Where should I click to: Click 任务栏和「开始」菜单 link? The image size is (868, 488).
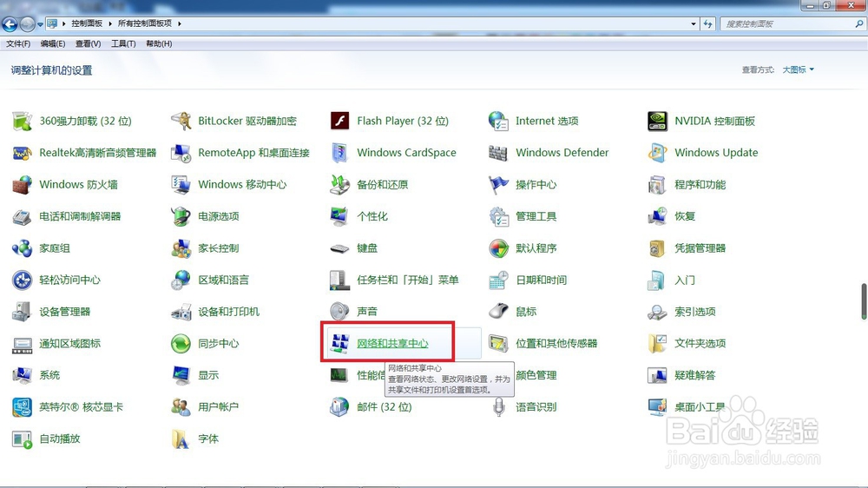pos(407,280)
